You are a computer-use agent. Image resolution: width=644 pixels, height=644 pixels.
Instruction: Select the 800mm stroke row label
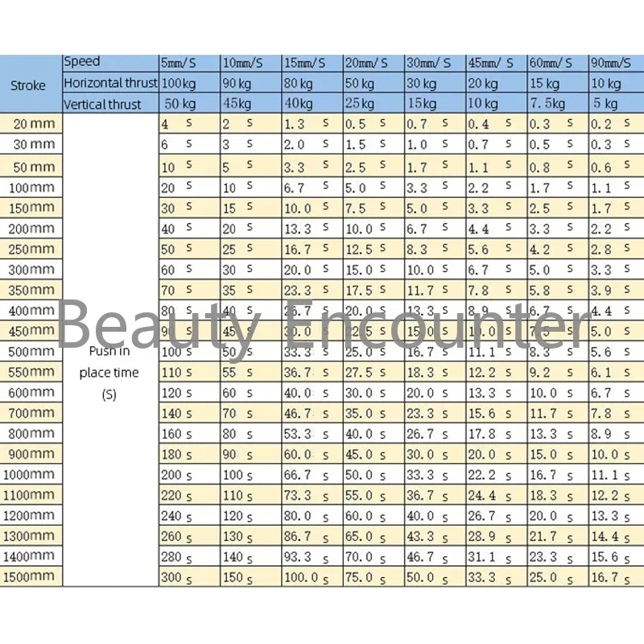tap(31, 433)
